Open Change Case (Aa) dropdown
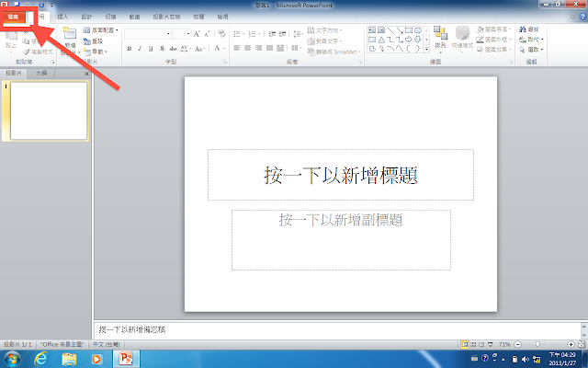 click(x=199, y=49)
